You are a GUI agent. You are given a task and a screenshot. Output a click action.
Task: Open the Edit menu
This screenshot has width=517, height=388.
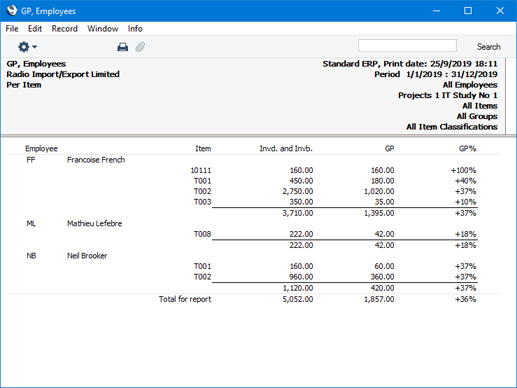(35, 29)
